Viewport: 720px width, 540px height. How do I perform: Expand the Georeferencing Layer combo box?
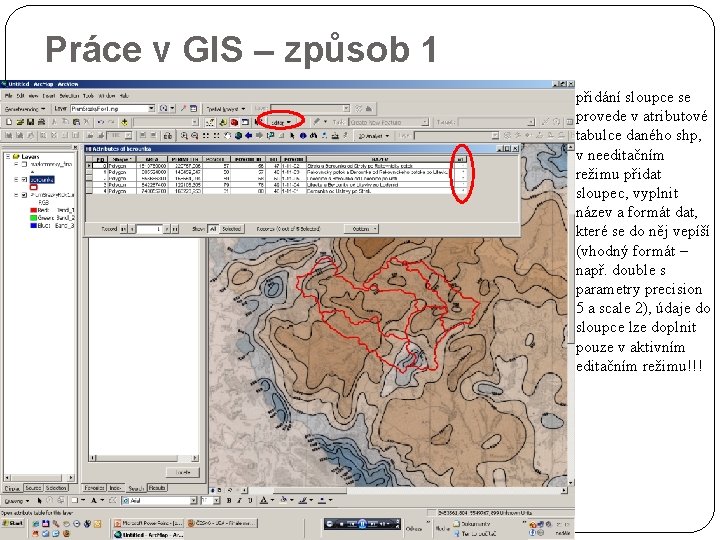[151, 109]
